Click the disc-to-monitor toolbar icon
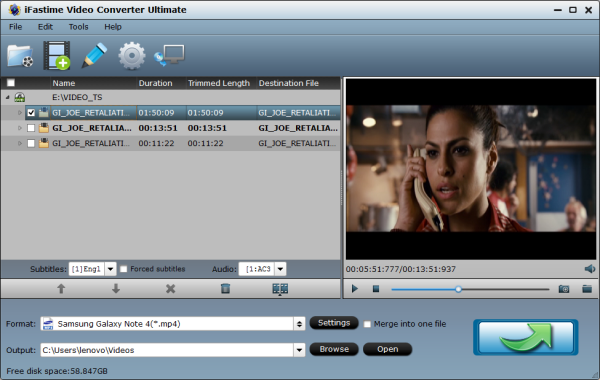Viewport: 600px width, 380px height. coord(169,56)
